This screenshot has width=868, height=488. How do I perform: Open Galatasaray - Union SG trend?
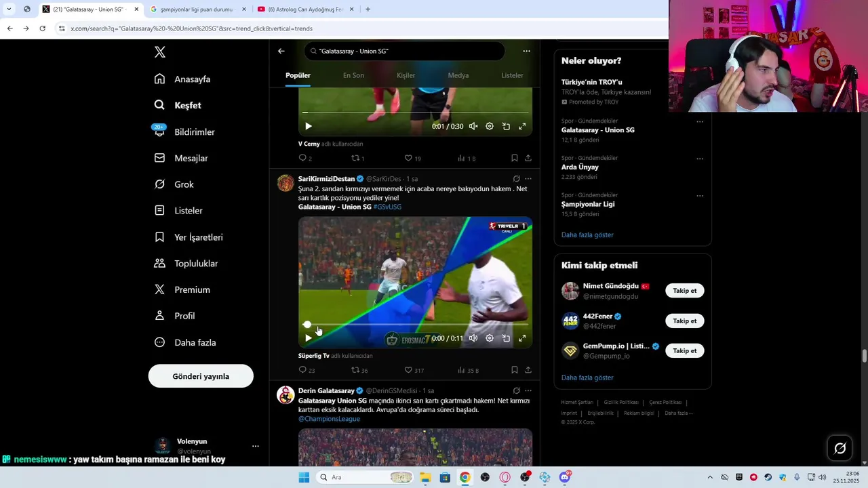(x=598, y=129)
